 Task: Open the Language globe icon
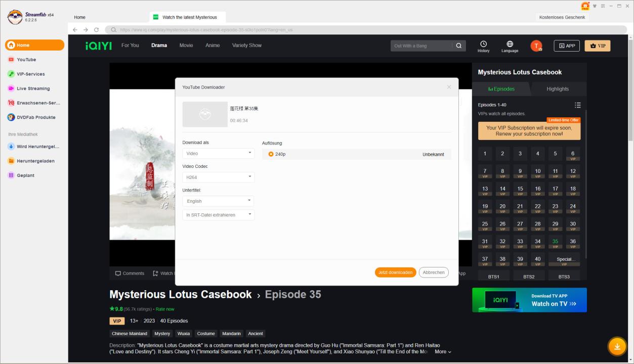pyautogui.click(x=510, y=44)
